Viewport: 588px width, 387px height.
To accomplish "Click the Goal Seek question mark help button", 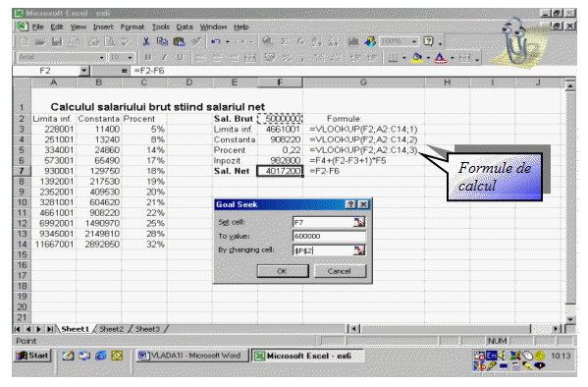I will 350,204.
